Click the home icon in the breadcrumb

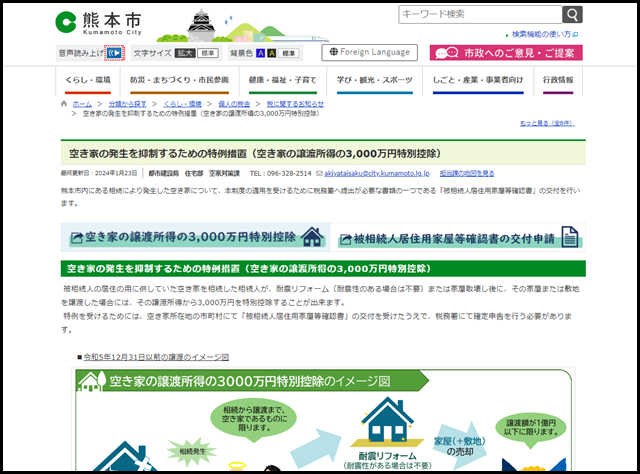65,104
